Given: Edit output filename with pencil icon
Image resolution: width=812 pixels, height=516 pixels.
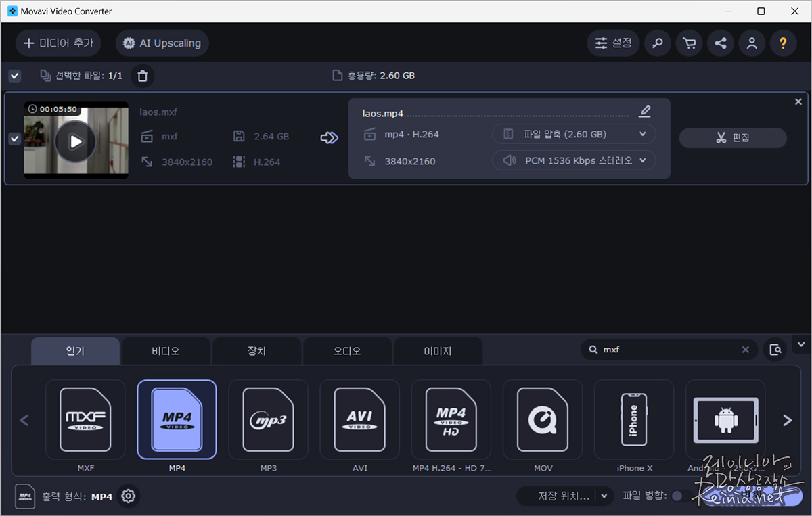Looking at the screenshot, I should 645,112.
